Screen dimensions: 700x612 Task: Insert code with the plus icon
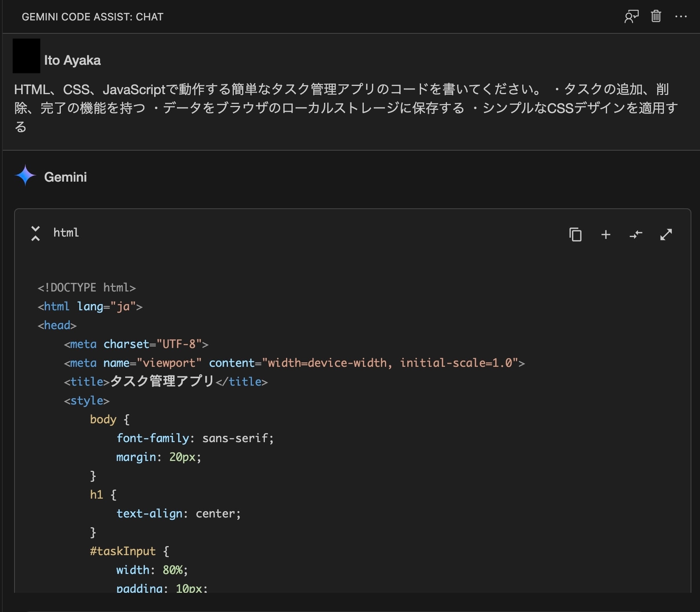[x=606, y=235]
